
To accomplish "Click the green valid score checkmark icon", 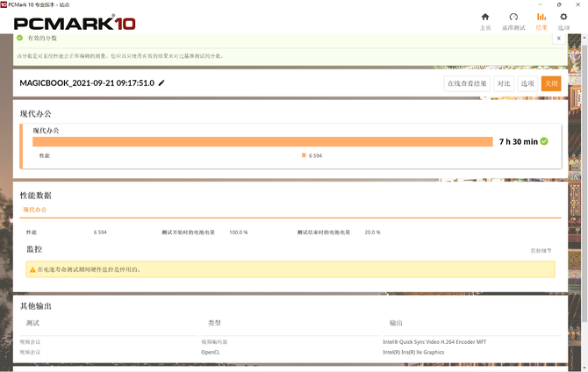I will click(20, 39).
